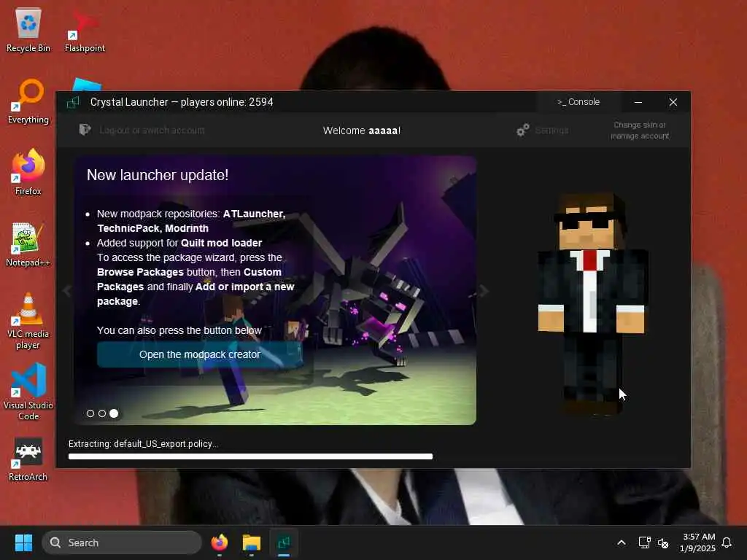The image size is (747, 560).
Task: Click Open the modpack creator button
Action: (x=200, y=354)
